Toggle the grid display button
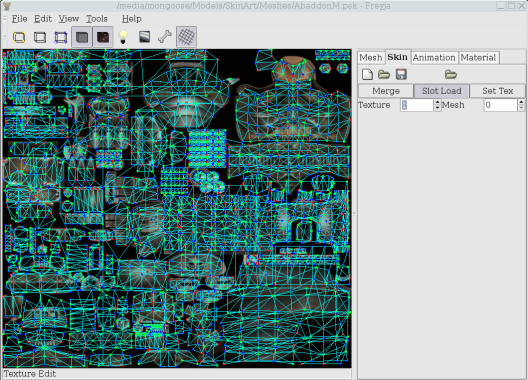 tap(186, 37)
